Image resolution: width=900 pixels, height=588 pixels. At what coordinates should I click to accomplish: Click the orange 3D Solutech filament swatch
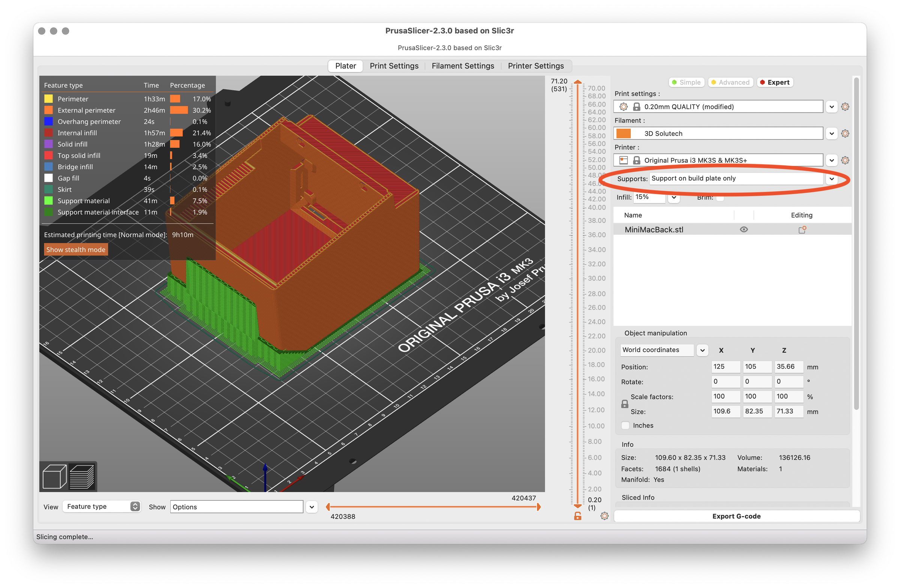coord(624,133)
